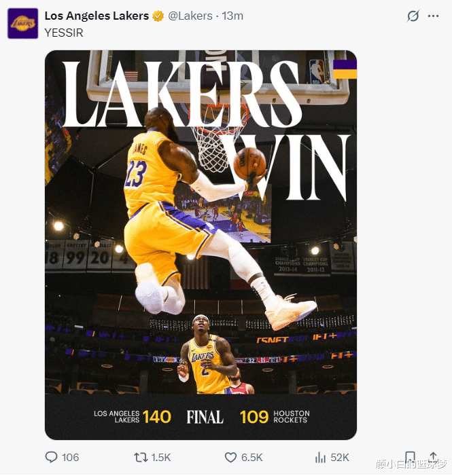
Task: Click the 52K views count
Action: 340,457
